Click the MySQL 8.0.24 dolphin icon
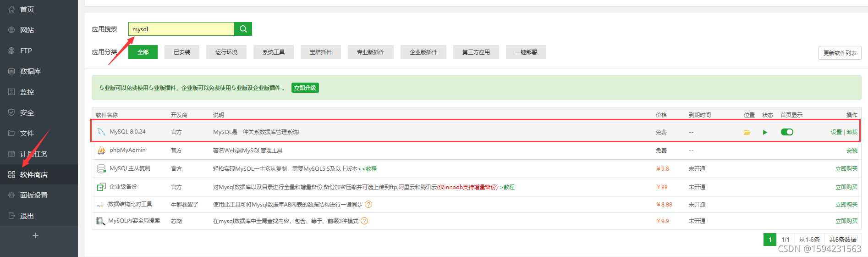 tap(101, 132)
